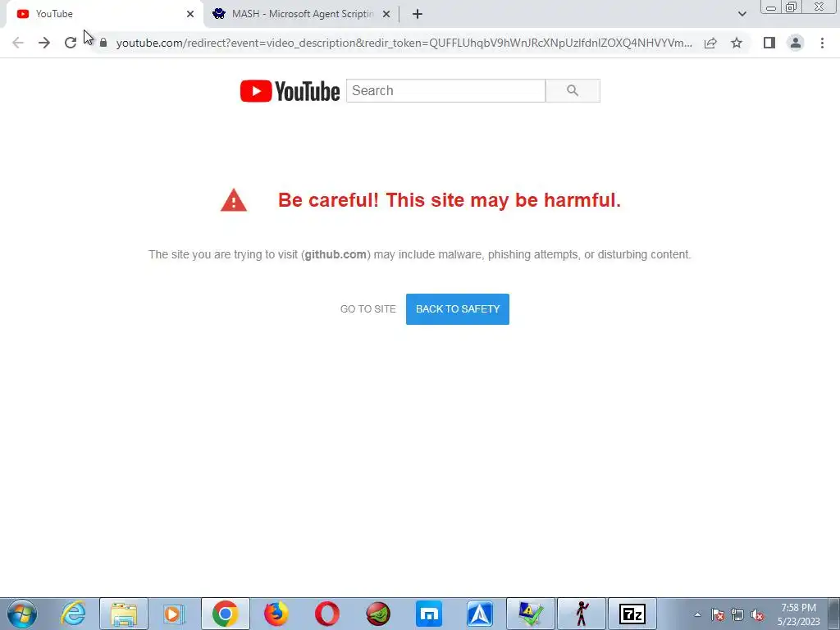
Task: Open Windows Explorer folder icon
Action: click(x=124, y=614)
